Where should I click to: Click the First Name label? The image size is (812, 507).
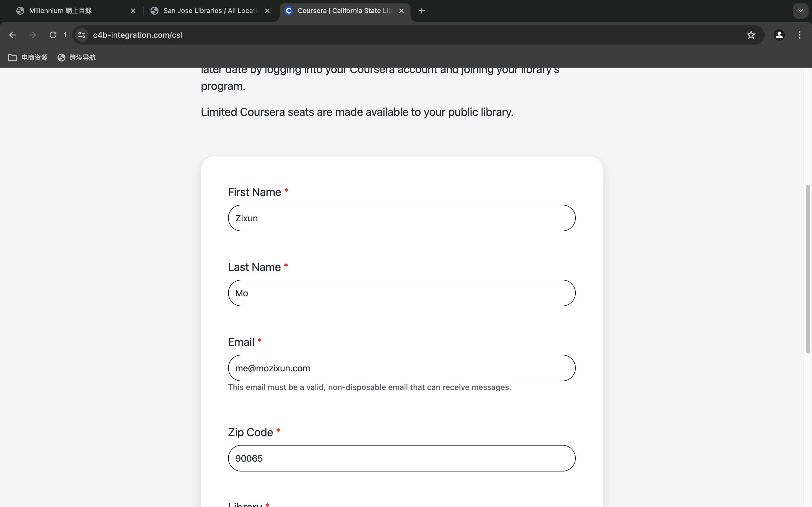coord(255,192)
